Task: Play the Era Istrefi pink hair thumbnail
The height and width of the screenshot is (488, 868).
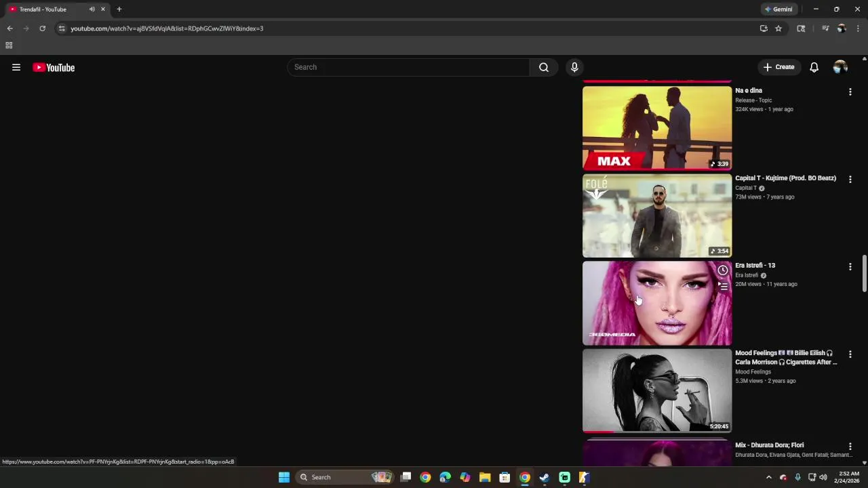Action: coord(657,303)
